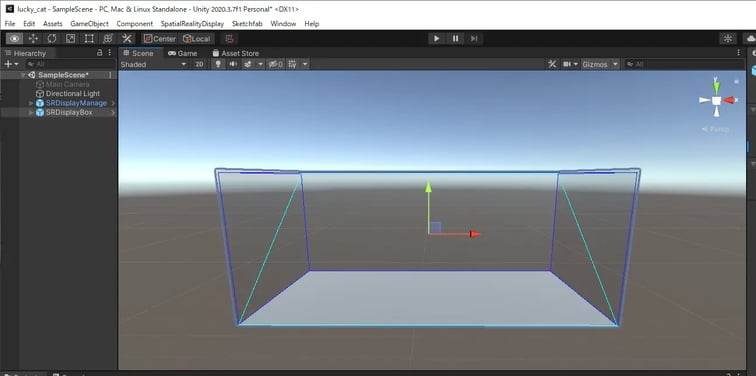Open Hierarchy panel options menu
Screen dimensions: 756x376
[110, 53]
